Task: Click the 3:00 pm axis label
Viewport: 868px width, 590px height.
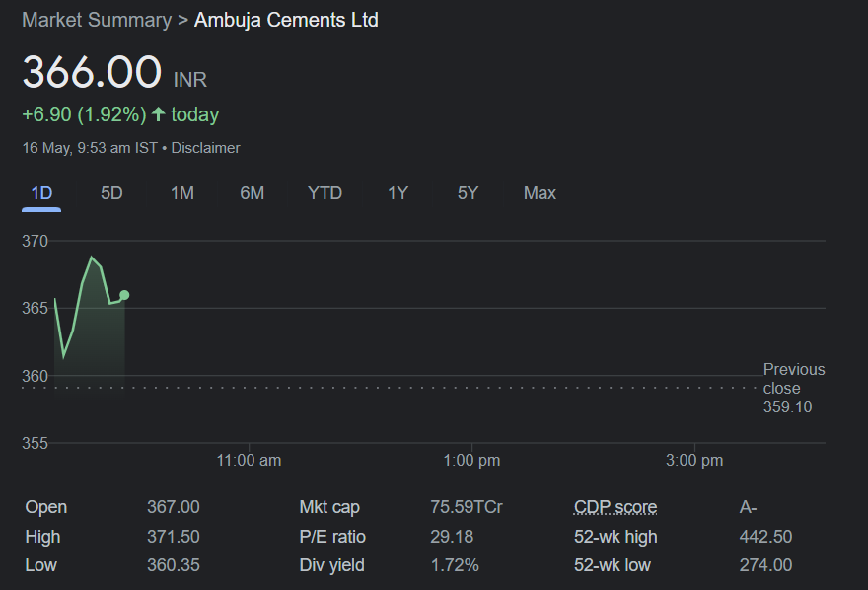Action: [694, 461]
